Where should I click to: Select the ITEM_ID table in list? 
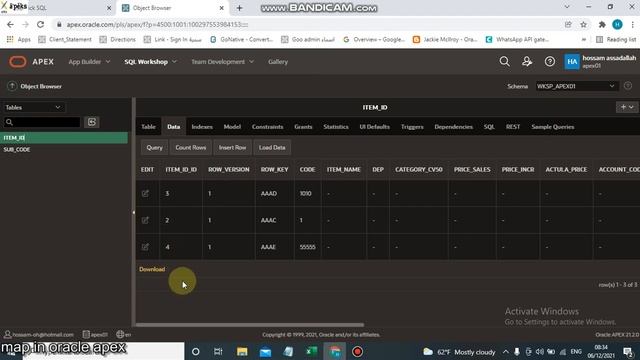(x=64, y=138)
